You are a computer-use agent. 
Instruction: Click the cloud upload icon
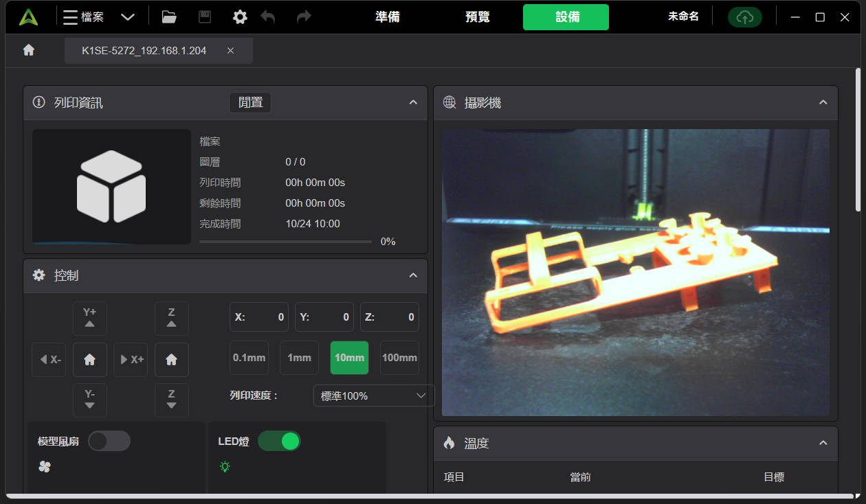click(x=745, y=16)
